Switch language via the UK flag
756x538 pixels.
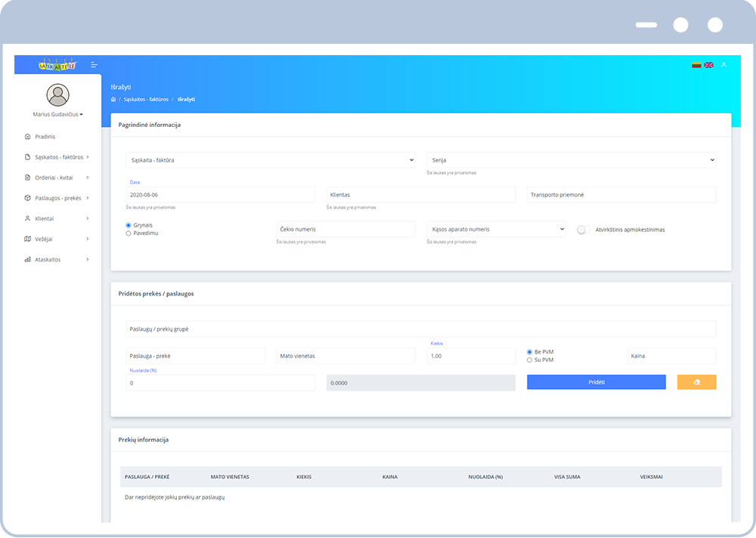coord(709,65)
